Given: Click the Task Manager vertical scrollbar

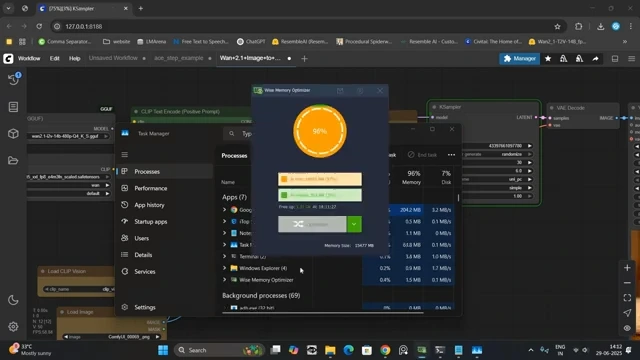Looking at the screenshot, I should pyautogui.click(x=458, y=198).
